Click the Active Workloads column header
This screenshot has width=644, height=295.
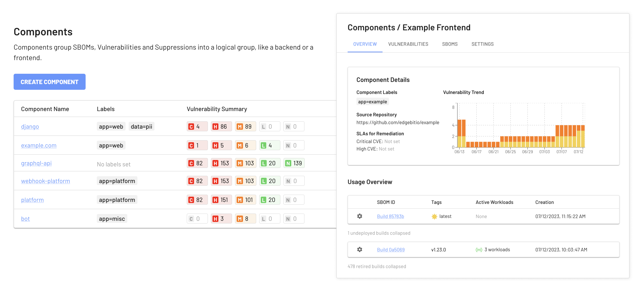(x=494, y=202)
